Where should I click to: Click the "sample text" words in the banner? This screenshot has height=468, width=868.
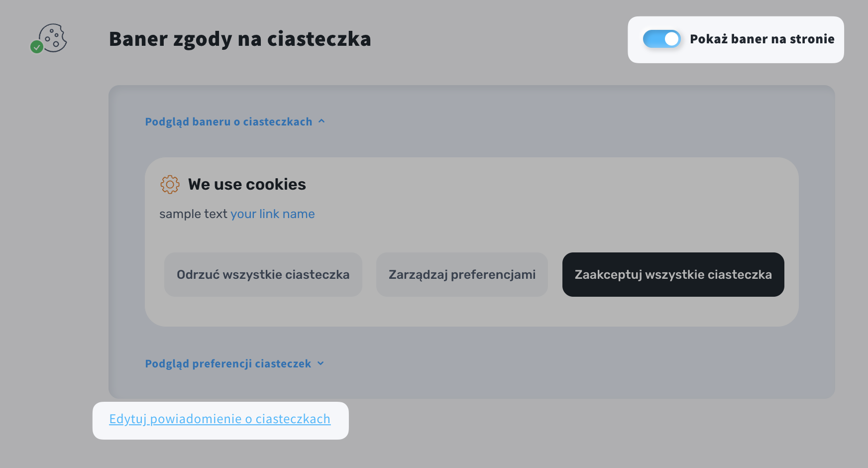tap(193, 214)
